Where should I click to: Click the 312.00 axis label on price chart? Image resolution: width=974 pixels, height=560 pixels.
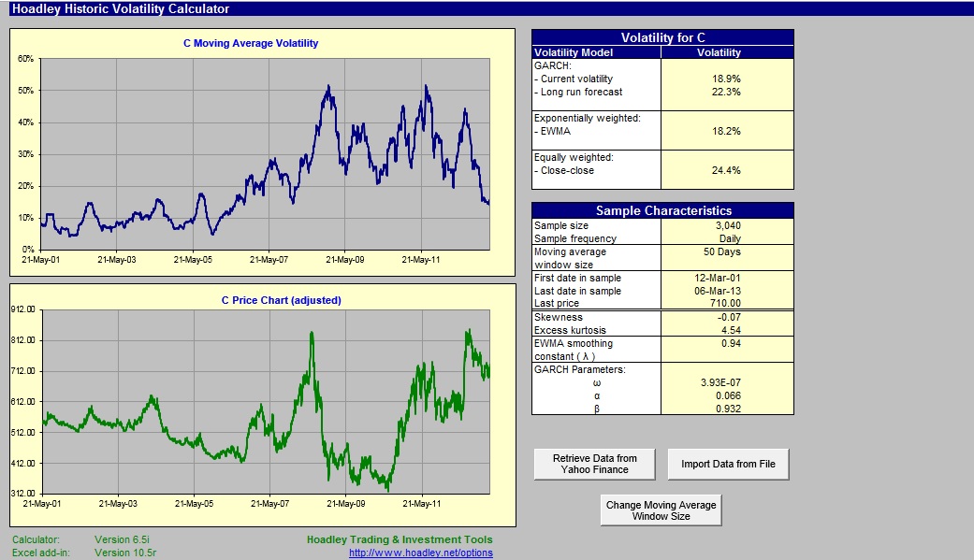click(23, 493)
